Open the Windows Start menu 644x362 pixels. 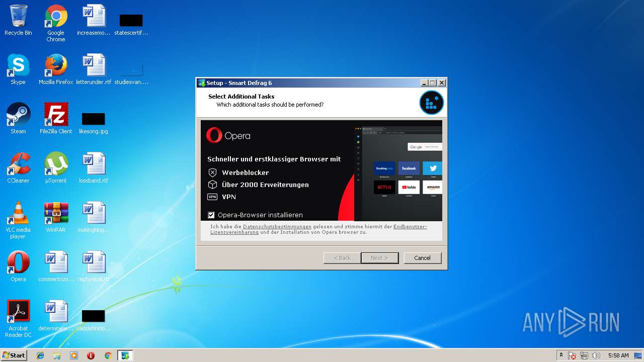tap(14, 355)
